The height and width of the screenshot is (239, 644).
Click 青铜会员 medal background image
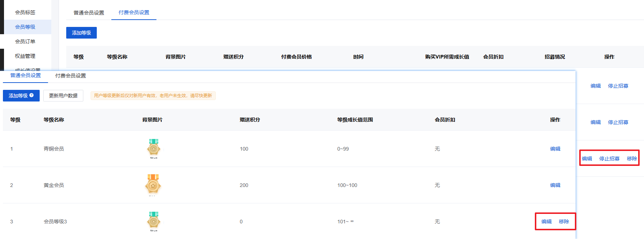[x=154, y=148]
